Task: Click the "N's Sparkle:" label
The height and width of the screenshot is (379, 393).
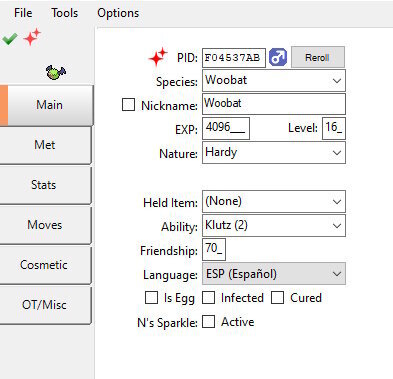Action: (167, 323)
